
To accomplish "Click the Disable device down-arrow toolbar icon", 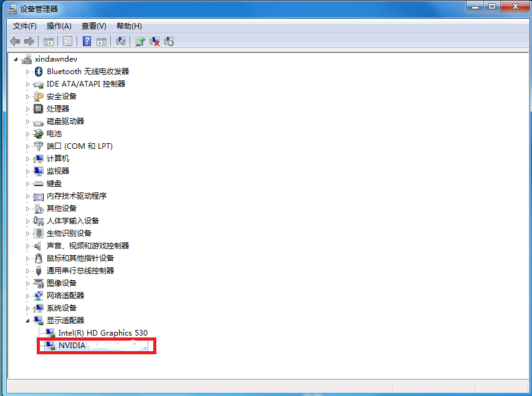I will click(x=168, y=41).
